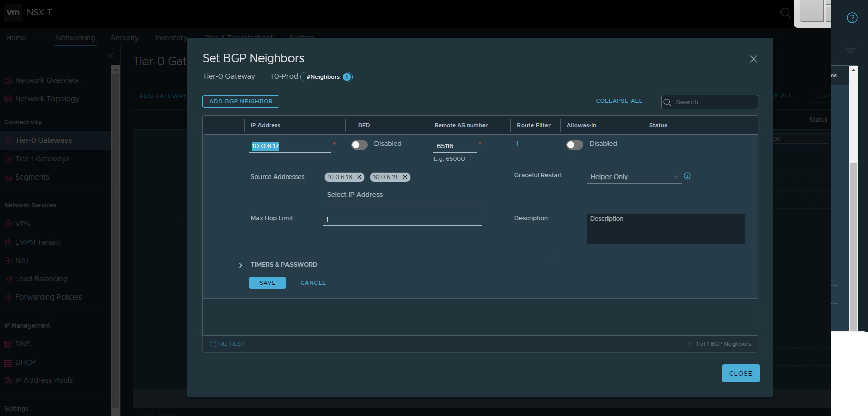Click the Tier-1 Gateways sidebar icon
The width and height of the screenshot is (868, 416).
point(8,159)
